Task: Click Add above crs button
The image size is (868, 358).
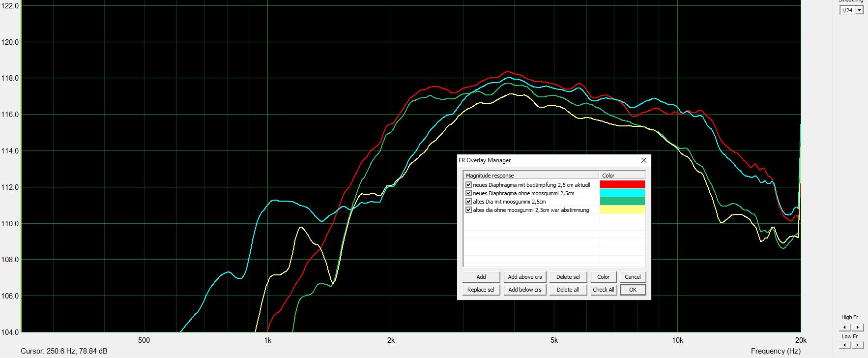Action: tap(525, 277)
